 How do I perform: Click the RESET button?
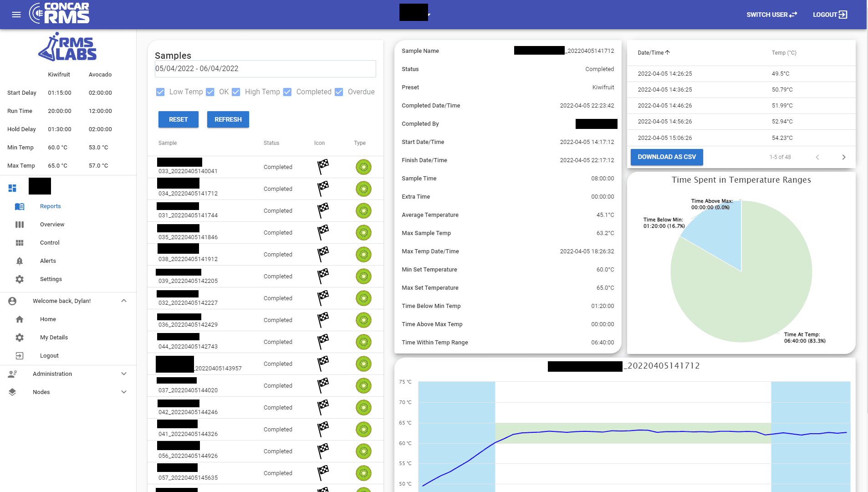point(179,119)
